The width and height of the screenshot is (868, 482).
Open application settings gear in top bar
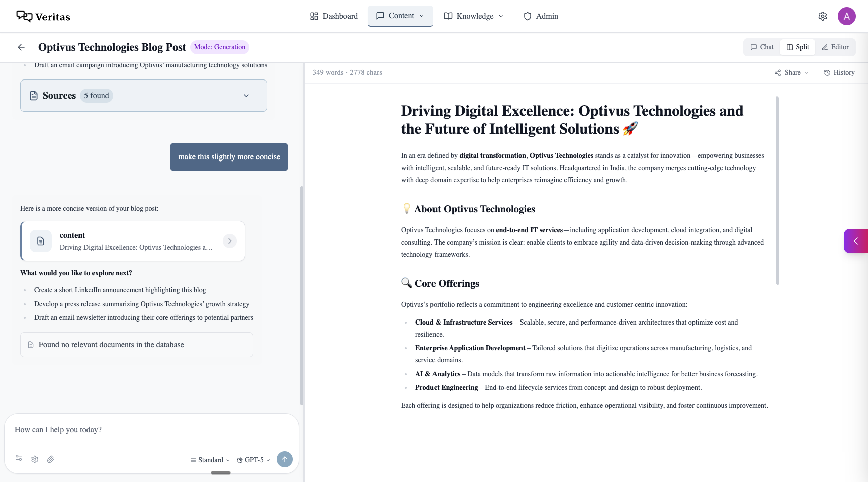pos(822,16)
